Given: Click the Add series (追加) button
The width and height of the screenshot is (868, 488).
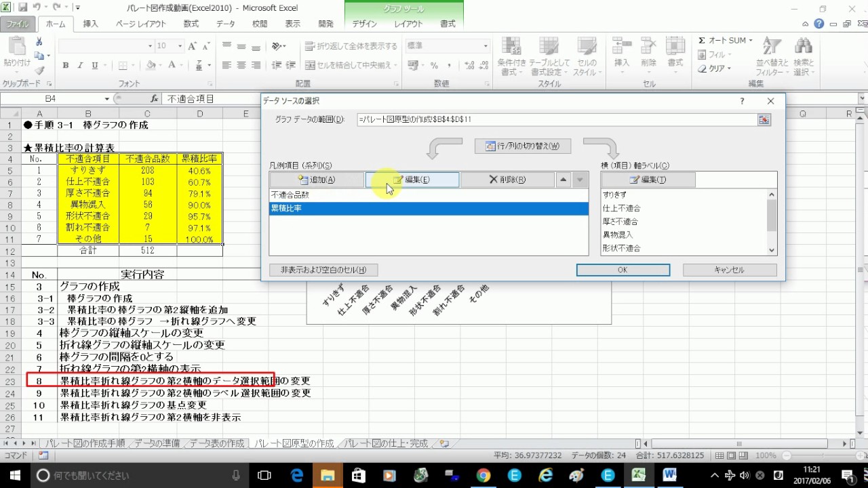Looking at the screenshot, I should (317, 180).
